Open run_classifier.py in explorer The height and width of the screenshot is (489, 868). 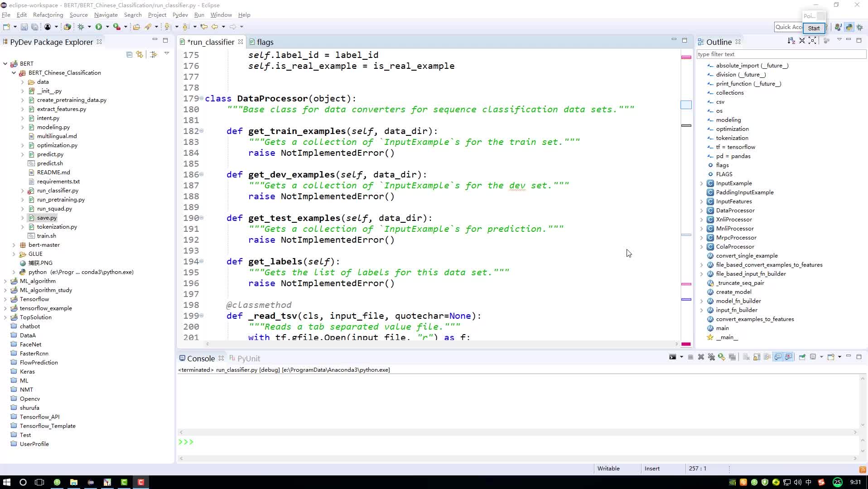point(58,191)
